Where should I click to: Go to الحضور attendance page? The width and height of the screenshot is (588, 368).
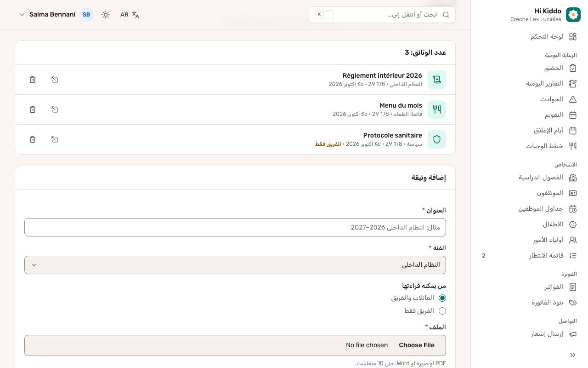[x=529, y=68]
